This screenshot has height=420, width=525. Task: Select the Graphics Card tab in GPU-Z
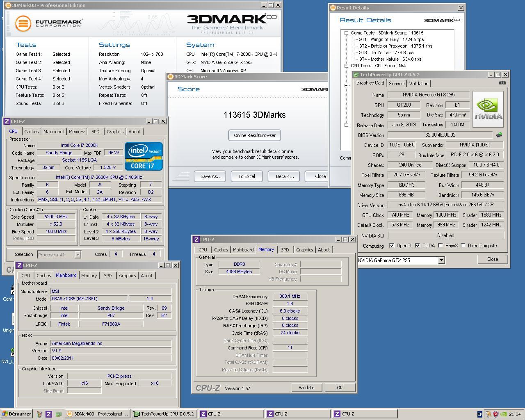[x=370, y=83]
